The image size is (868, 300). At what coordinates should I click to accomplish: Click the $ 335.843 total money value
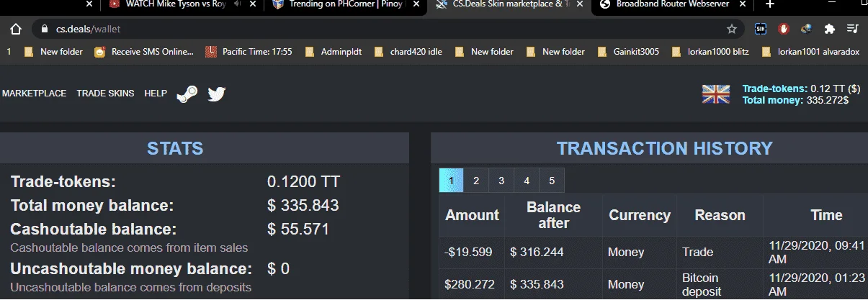[x=303, y=206]
